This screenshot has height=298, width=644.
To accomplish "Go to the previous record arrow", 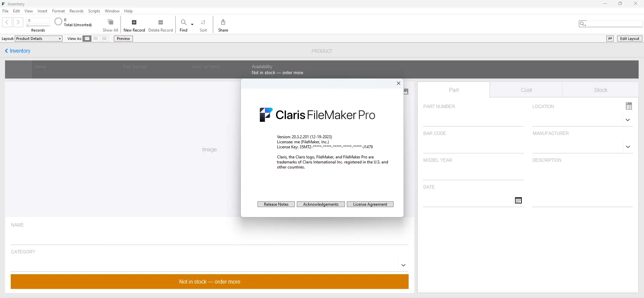I will (x=7, y=22).
